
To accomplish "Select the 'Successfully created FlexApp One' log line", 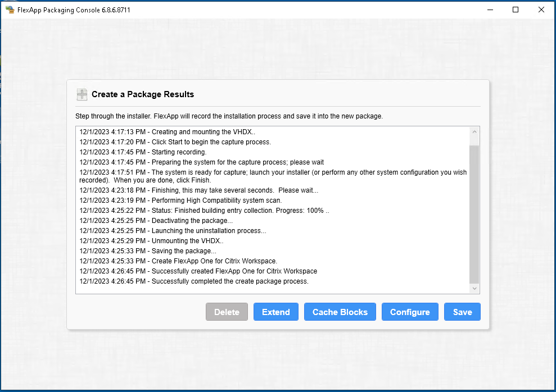I will point(198,271).
